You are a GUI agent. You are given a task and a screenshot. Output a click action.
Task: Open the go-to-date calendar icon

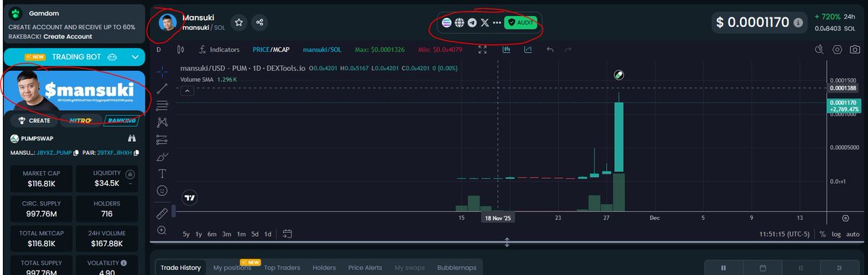(287, 234)
